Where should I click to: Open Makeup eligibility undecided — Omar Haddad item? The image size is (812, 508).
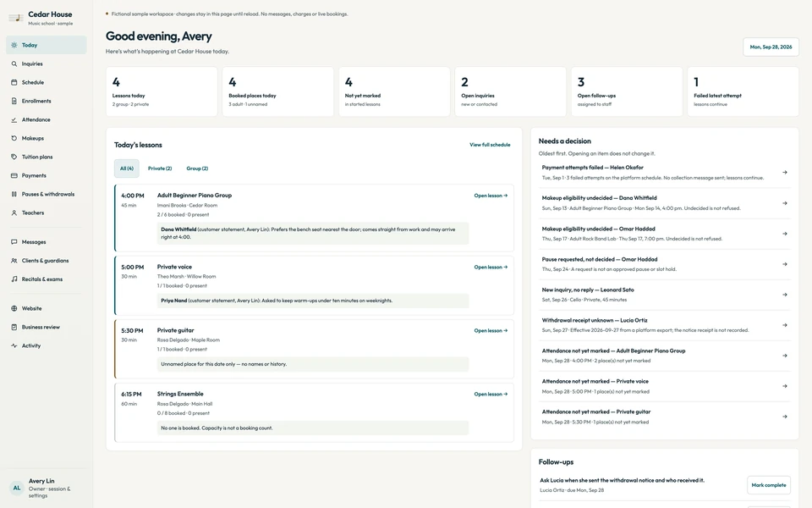coord(665,234)
